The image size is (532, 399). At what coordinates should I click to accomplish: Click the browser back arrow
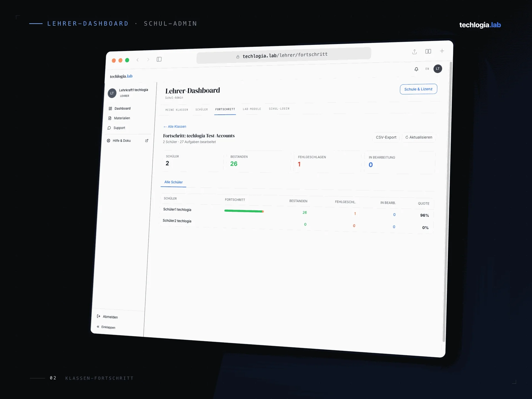point(137,60)
